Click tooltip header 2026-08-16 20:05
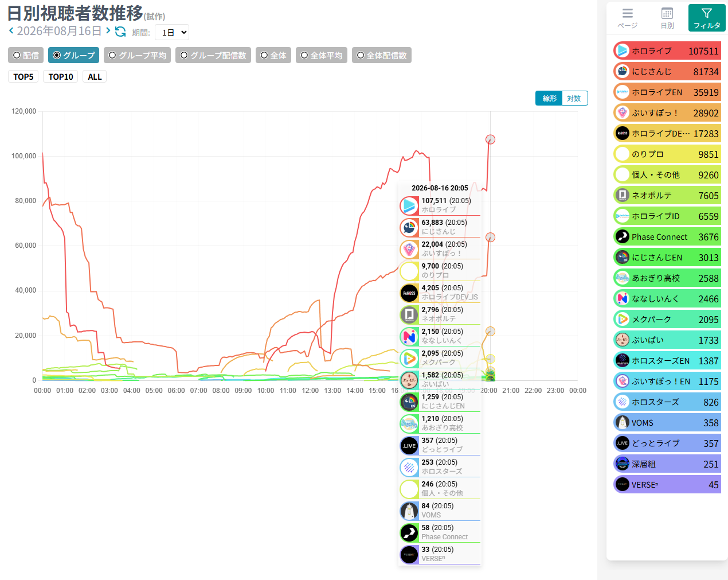This screenshot has width=728, height=580. tap(440, 188)
